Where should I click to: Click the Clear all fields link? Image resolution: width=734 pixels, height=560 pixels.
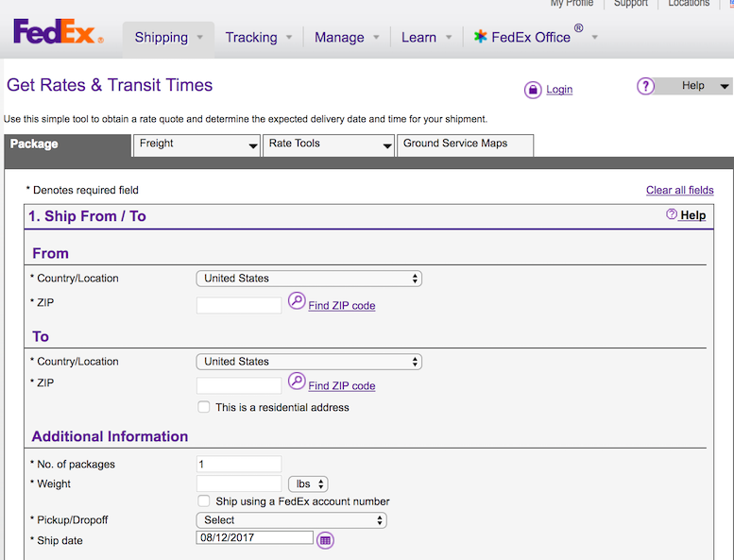(680, 190)
